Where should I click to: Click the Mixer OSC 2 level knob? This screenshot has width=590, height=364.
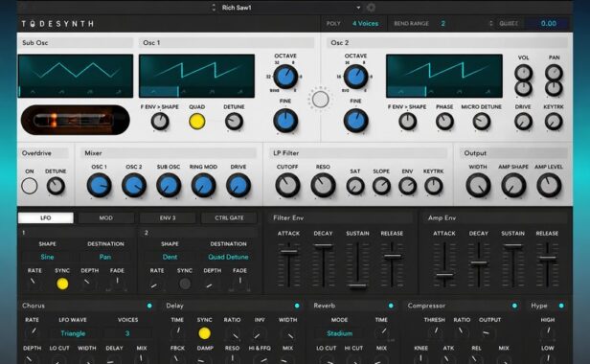pyautogui.click(x=134, y=185)
